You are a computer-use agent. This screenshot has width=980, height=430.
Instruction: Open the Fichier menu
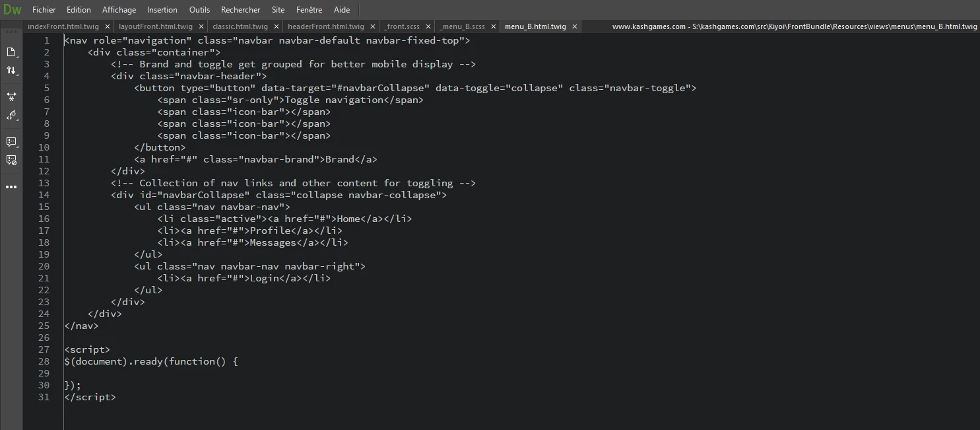44,10
